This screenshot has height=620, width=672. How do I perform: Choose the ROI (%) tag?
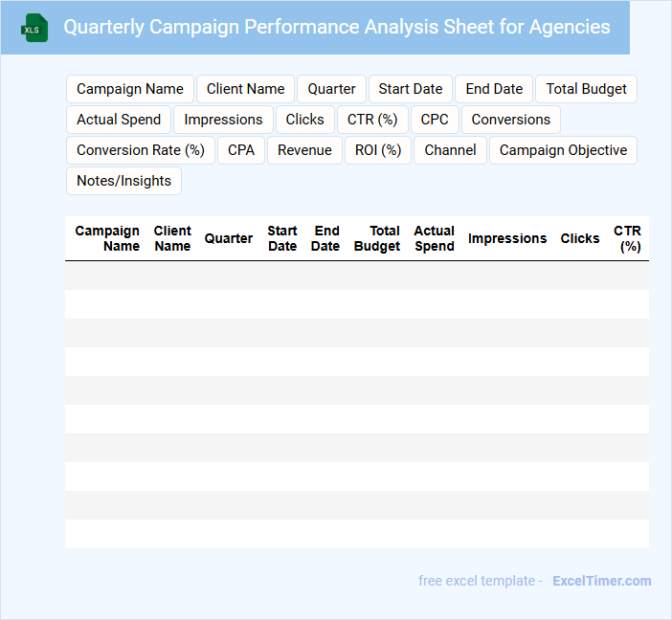[x=377, y=150]
